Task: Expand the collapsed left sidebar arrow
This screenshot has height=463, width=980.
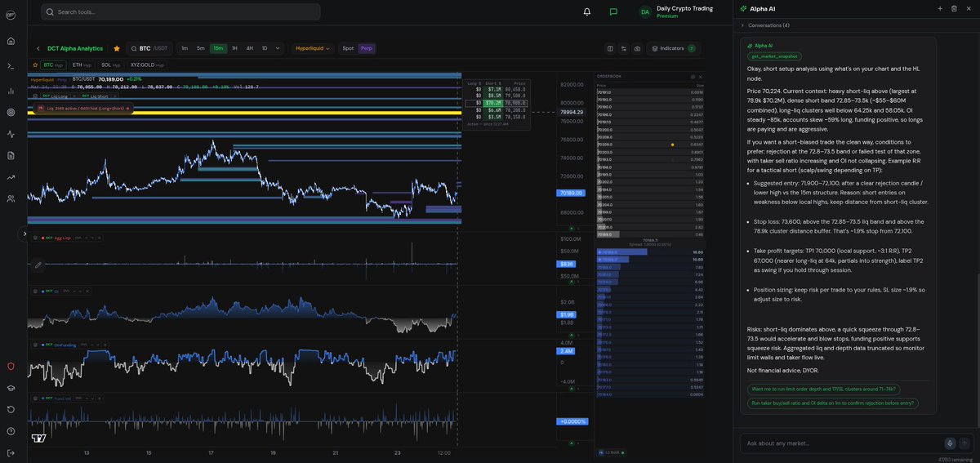Action: click(x=24, y=234)
